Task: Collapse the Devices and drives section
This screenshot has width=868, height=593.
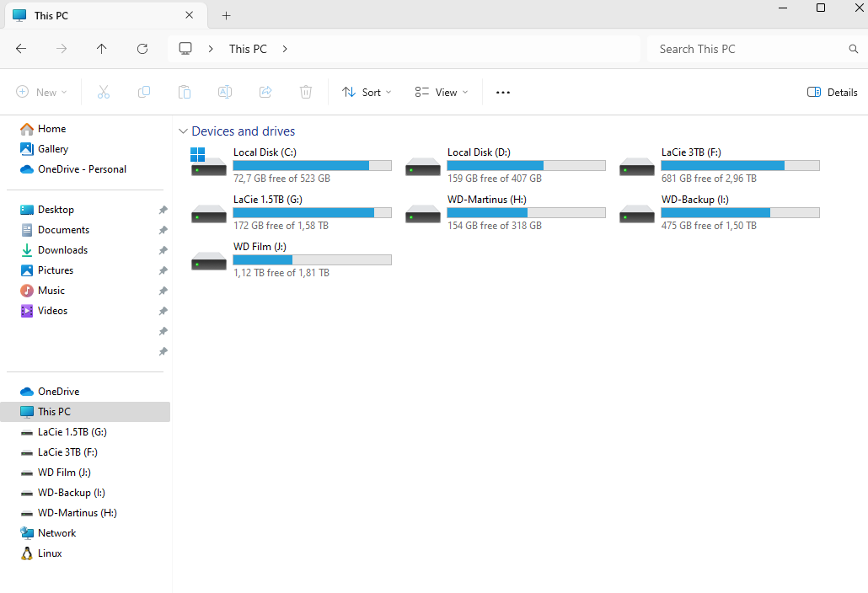Action: pos(183,131)
